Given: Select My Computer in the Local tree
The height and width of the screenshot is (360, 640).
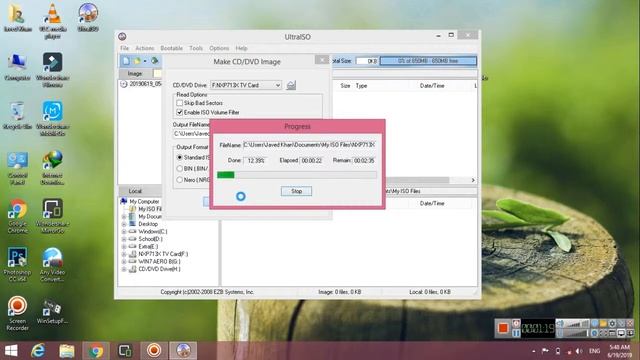Looking at the screenshot, I should coord(140,201).
